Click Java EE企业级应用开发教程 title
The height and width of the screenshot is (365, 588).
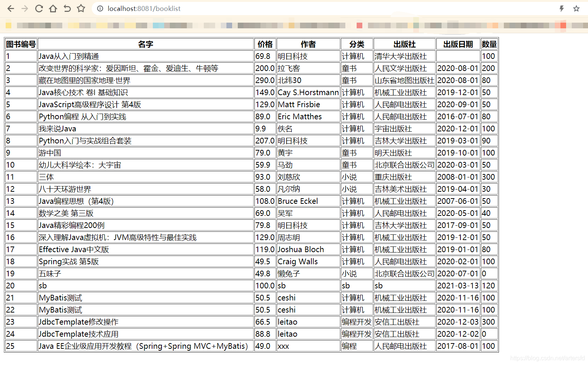tap(143, 346)
